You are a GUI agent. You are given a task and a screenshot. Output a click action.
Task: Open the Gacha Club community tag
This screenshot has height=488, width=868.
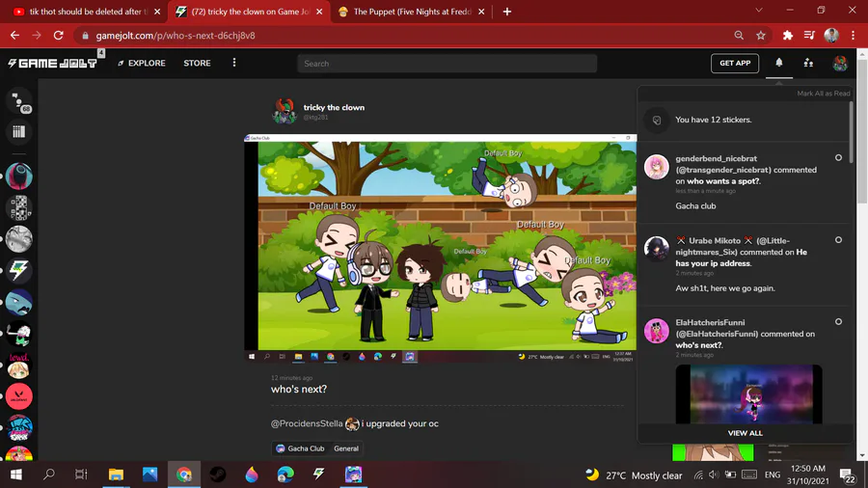301,448
